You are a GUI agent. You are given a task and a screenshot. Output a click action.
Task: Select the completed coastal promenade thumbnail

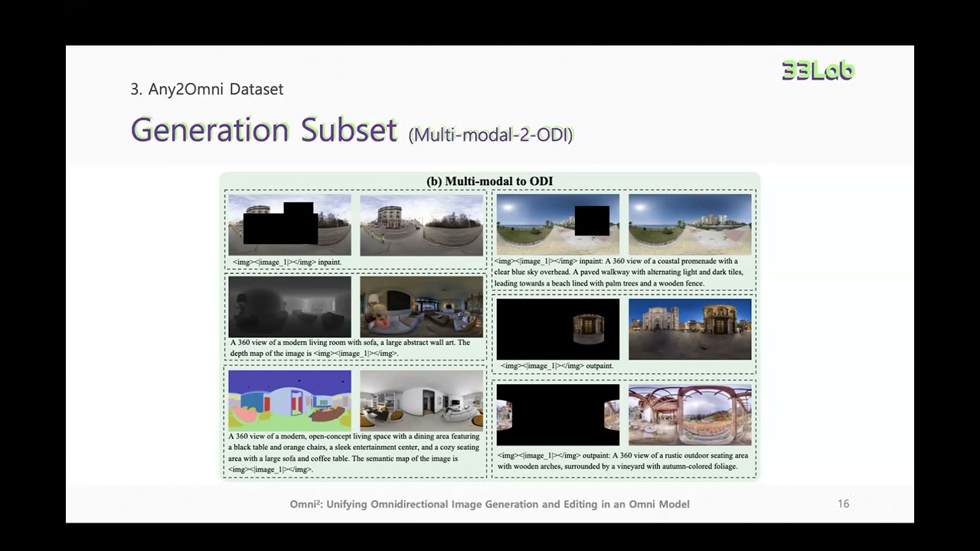pyautogui.click(x=690, y=224)
